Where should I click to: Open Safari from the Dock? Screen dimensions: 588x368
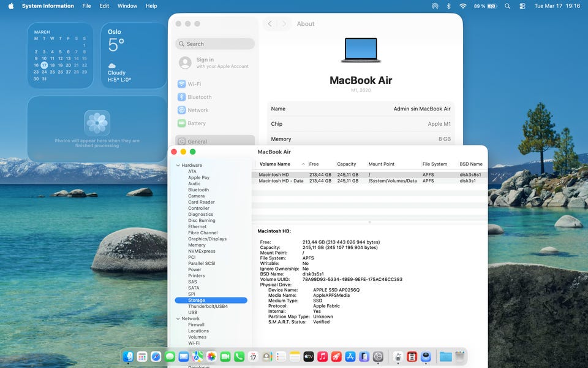pyautogui.click(x=156, y=356)
